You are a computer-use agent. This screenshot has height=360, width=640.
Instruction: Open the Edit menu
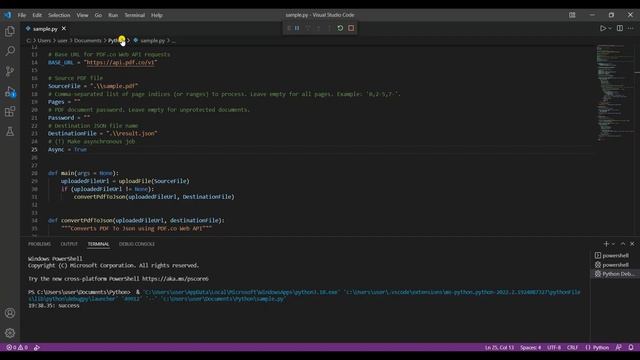pos(37,15)
